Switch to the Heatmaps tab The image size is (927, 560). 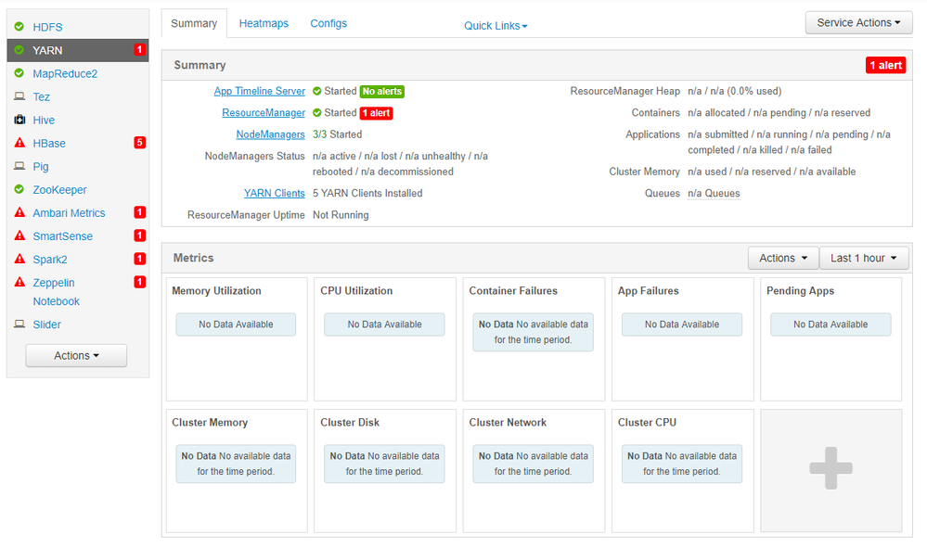point(264,23)
